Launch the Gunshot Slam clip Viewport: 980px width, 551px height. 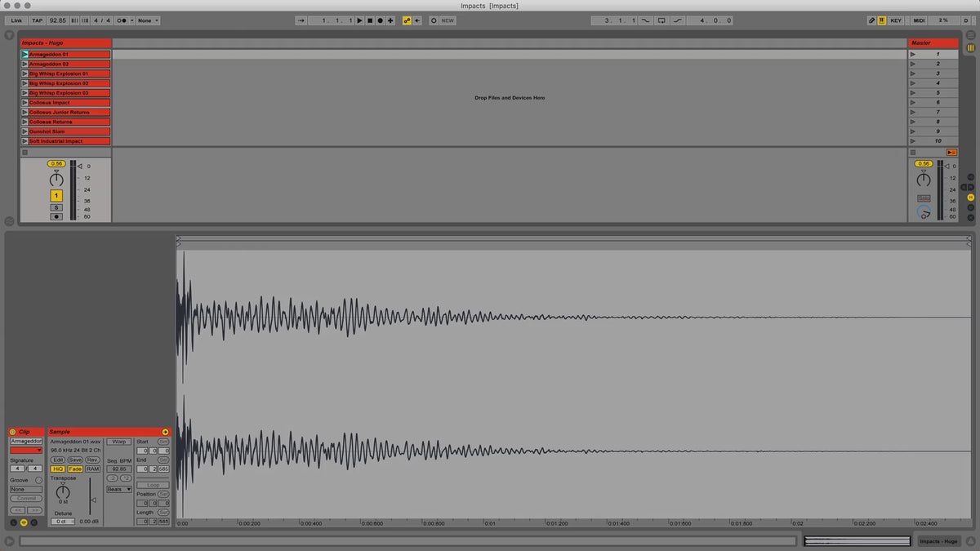tap(25, 131)
